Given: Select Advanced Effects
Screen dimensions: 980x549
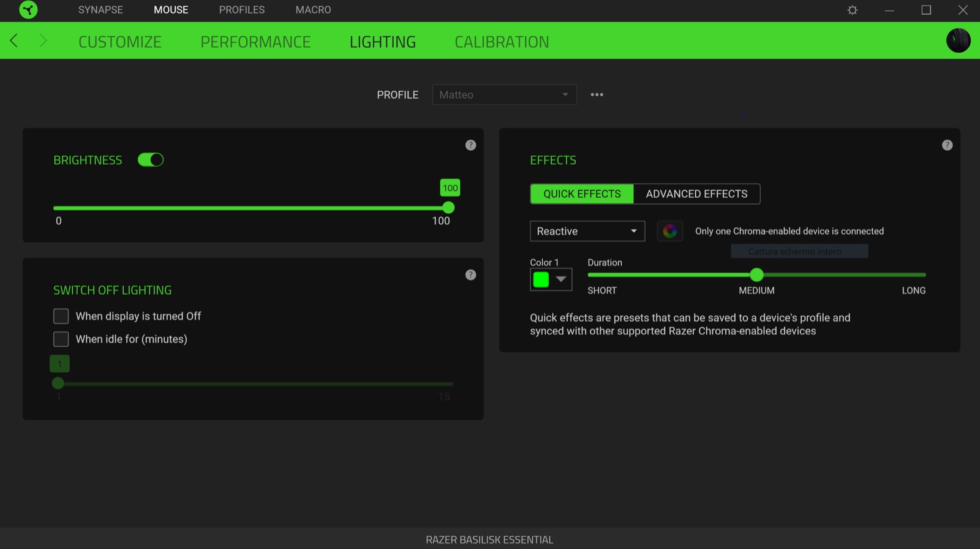Looking at the screenshot, I should tap(696, 194).
